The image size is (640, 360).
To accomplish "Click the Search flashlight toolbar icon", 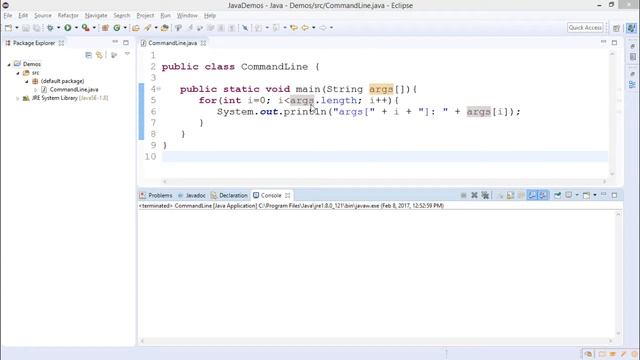I will pyautogui.click(x=148, y=28).
